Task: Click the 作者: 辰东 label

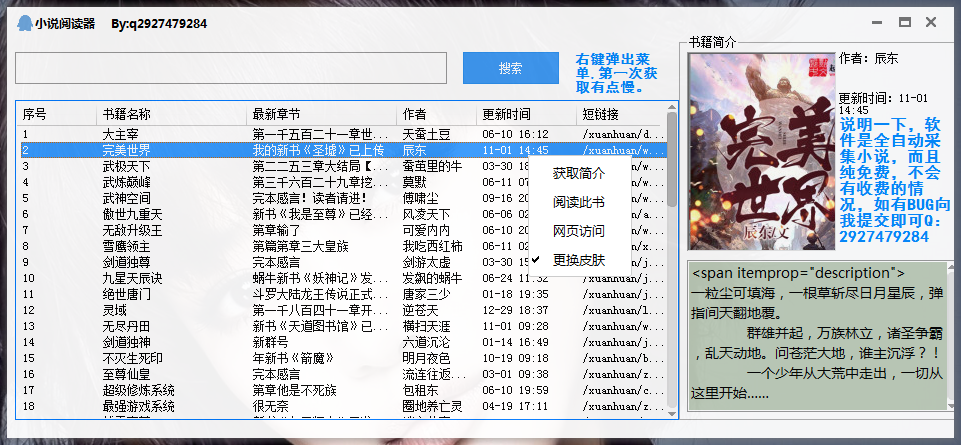Action: 868,59
